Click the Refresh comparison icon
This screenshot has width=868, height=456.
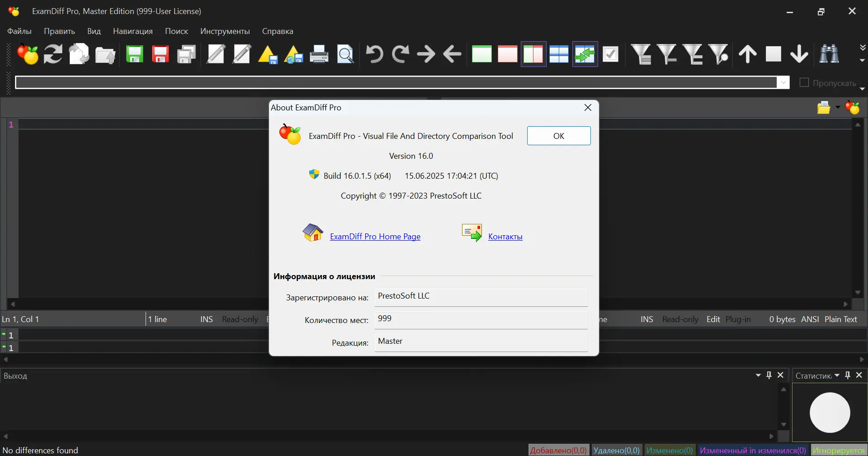(52, 54)
